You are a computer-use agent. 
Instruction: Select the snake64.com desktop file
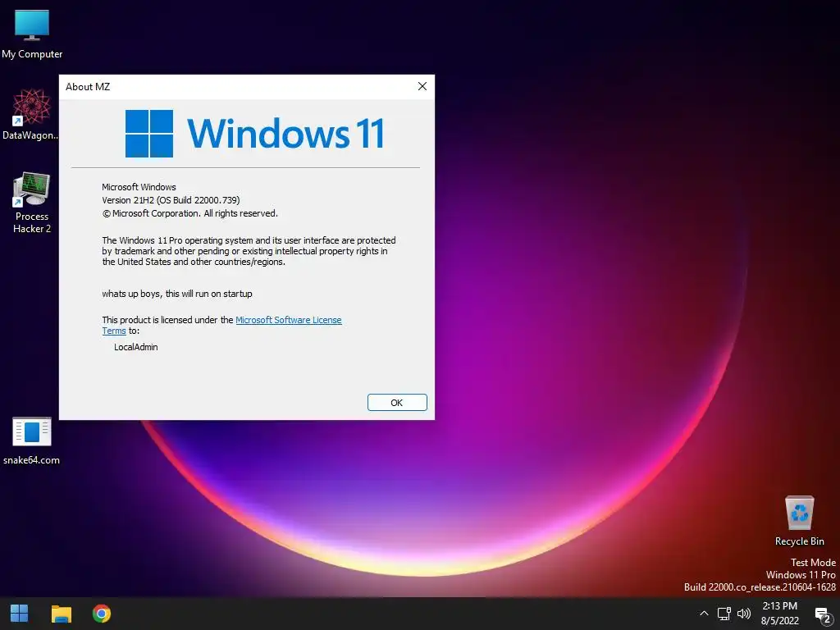(x=32, y=441)
